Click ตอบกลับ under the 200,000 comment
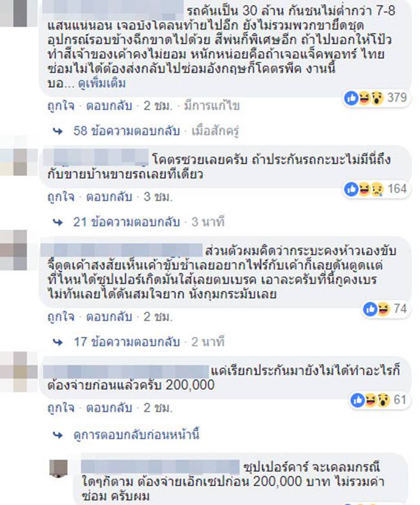Image resolution: width=420 pixels, height=505 pixels. point(109,408)
